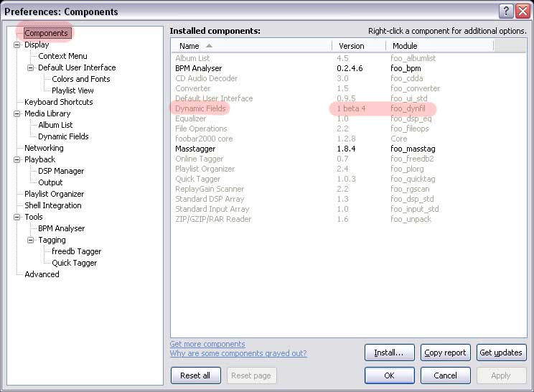Viewport: 534px width, 392px height.
Task: Close the Preferences window
Action: coord(523,11)
